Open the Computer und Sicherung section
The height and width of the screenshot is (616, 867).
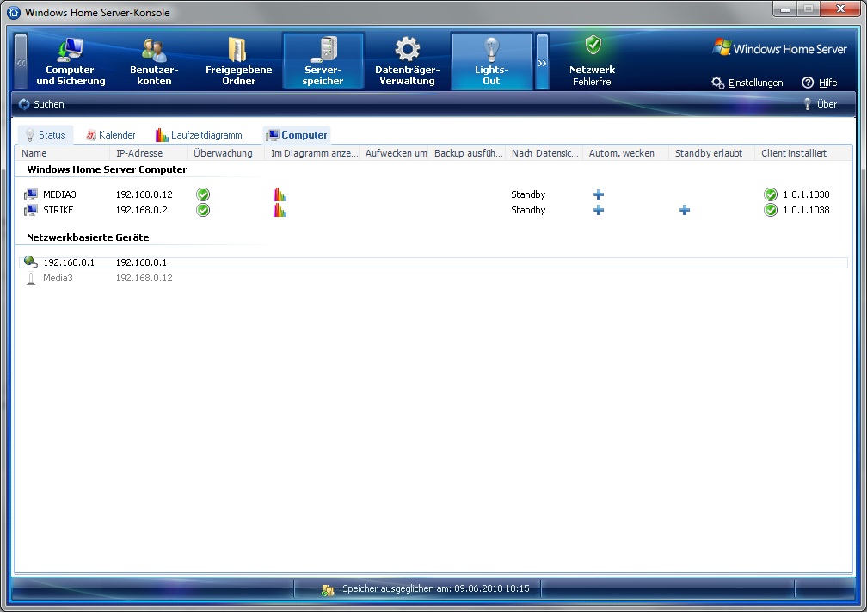pyautogui.click(x=71, y=61)
